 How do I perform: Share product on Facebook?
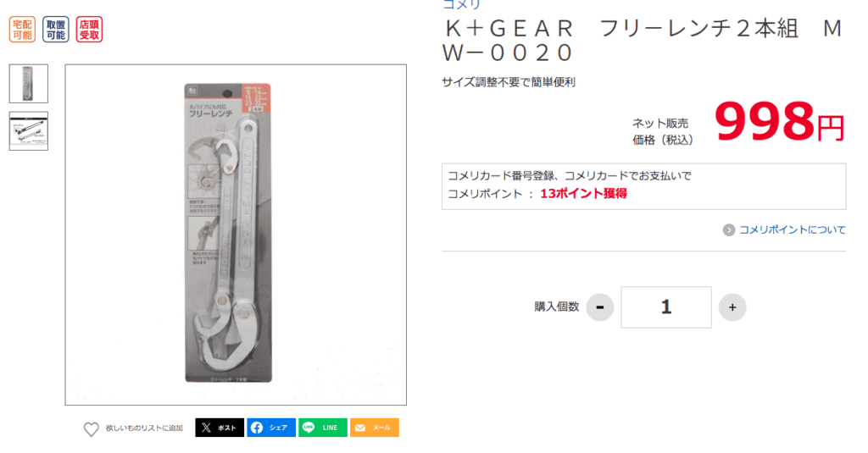(x=270, y=428)
